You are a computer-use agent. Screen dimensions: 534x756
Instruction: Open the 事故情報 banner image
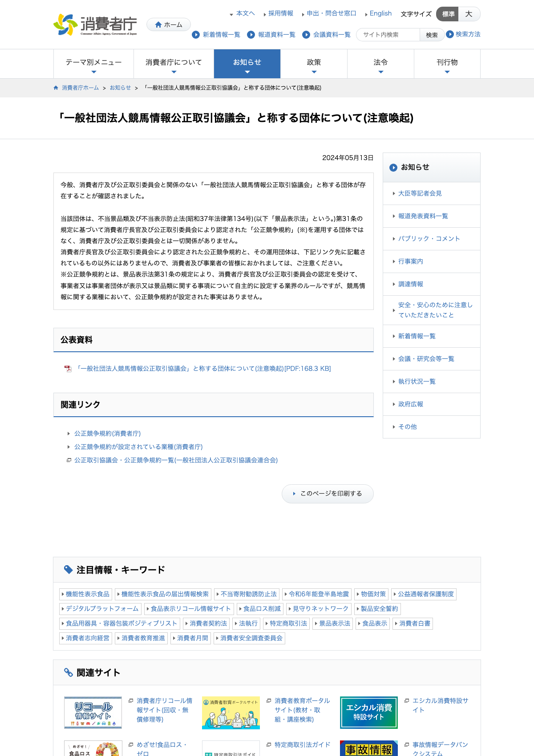coord(369,748)
